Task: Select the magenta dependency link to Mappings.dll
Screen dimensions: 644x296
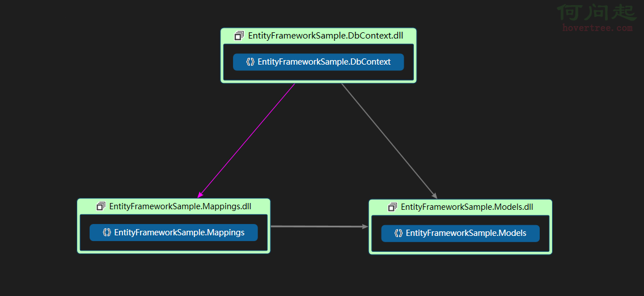Action: tap(247, 141)
